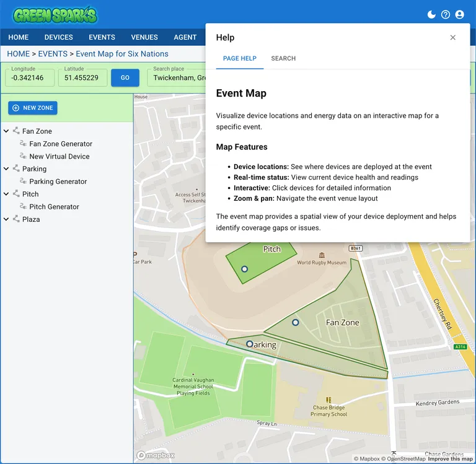Collapse the Parking tree node
Viewport: 476px width, 464px height.
click(6, 169)
